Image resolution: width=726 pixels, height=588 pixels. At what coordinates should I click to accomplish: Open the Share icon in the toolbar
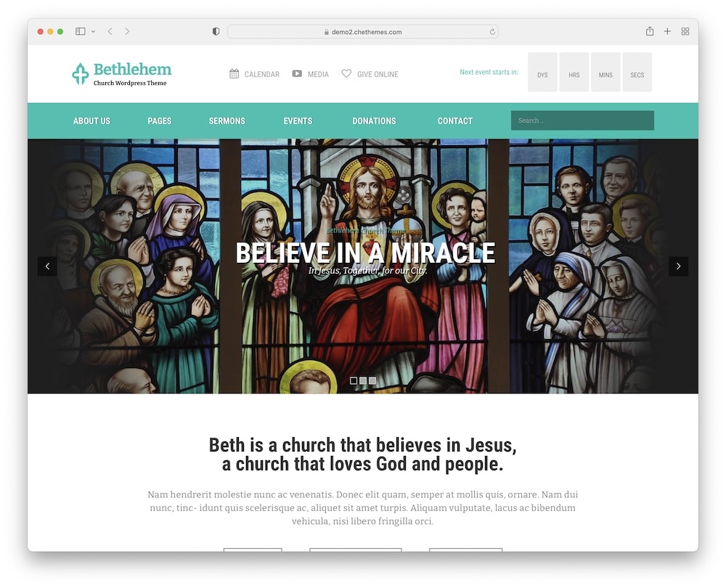pyautogui.click(x=650, y=31)
